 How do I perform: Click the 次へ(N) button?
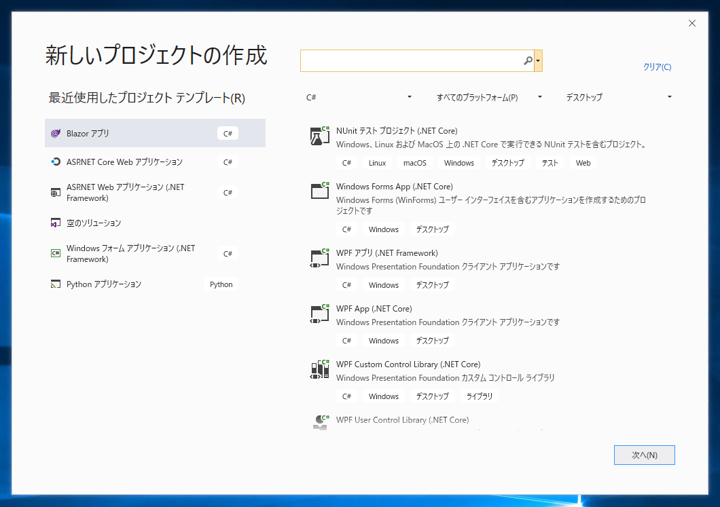(x=644, y=455)
